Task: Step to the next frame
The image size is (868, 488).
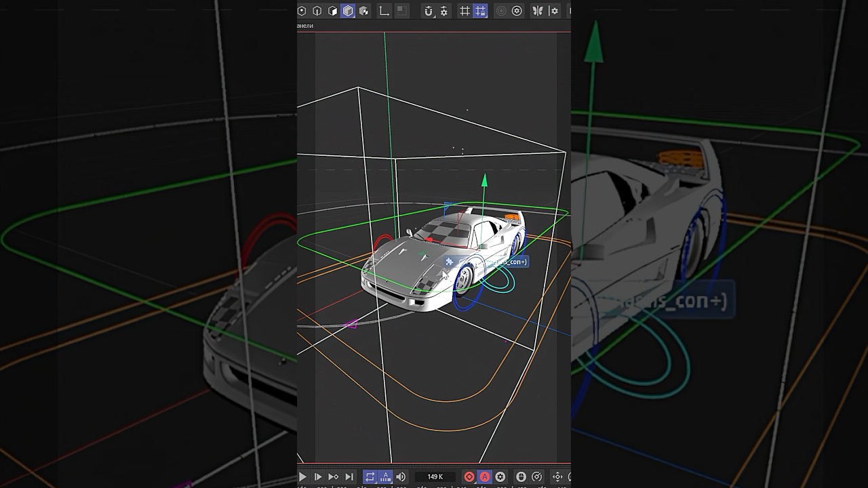Action: pos(317,477)
